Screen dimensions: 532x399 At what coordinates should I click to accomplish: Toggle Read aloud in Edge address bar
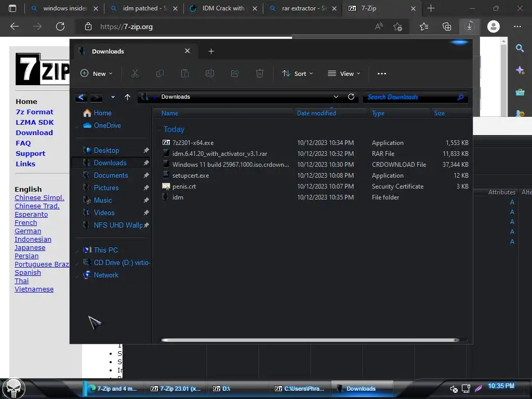379,26
